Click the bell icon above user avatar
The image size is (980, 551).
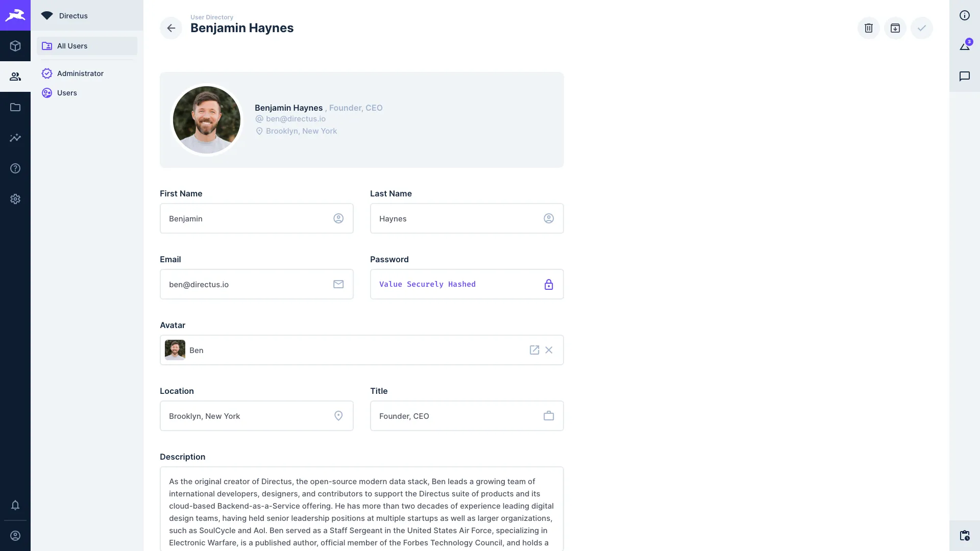(15, 505)
